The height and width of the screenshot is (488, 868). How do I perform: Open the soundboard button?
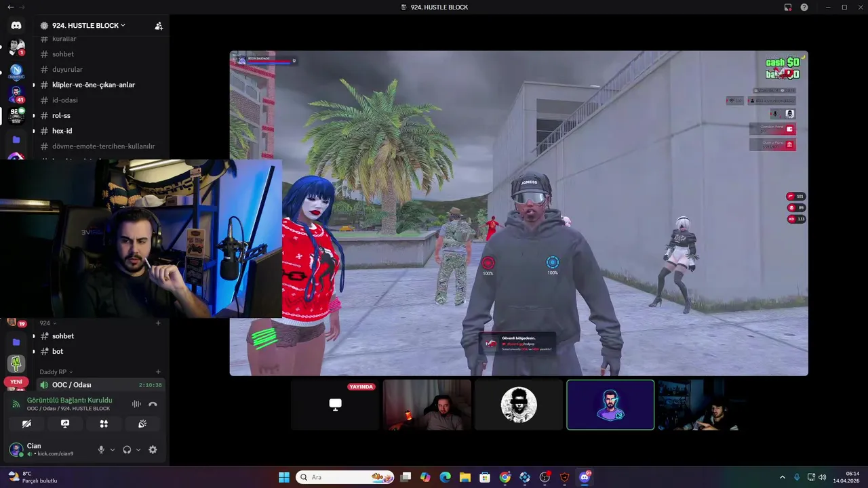click(142, 424)
